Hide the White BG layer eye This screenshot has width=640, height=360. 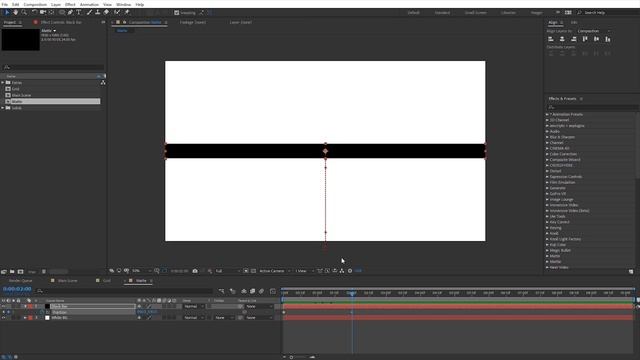4,318
